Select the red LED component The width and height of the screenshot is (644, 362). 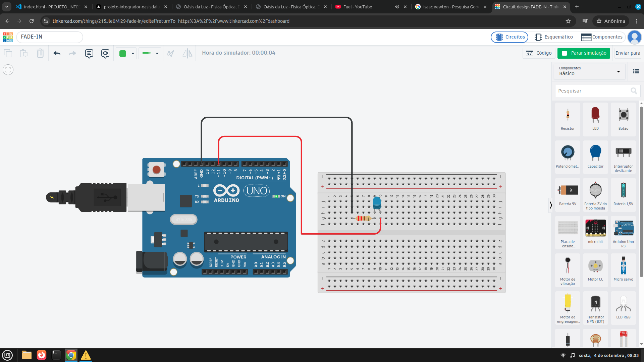pyautogui.click(x=595, y=119)
